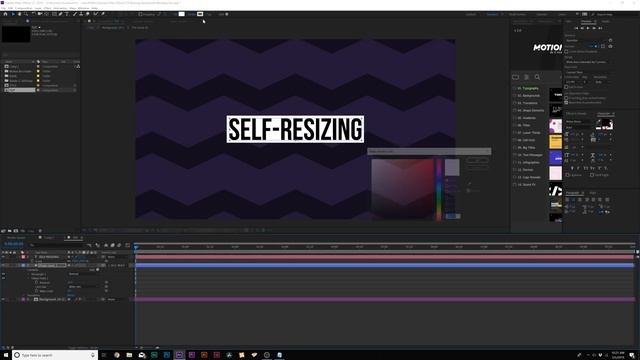Open the Rectangle 1 Normal blend dropdown
This screenshot has height=360, width=640.
82,274
